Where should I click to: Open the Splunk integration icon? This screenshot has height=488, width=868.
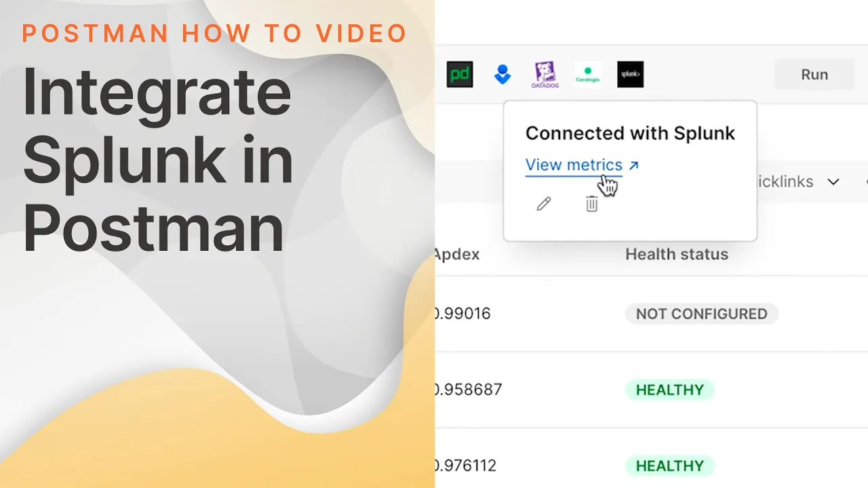tap(631, 75)
